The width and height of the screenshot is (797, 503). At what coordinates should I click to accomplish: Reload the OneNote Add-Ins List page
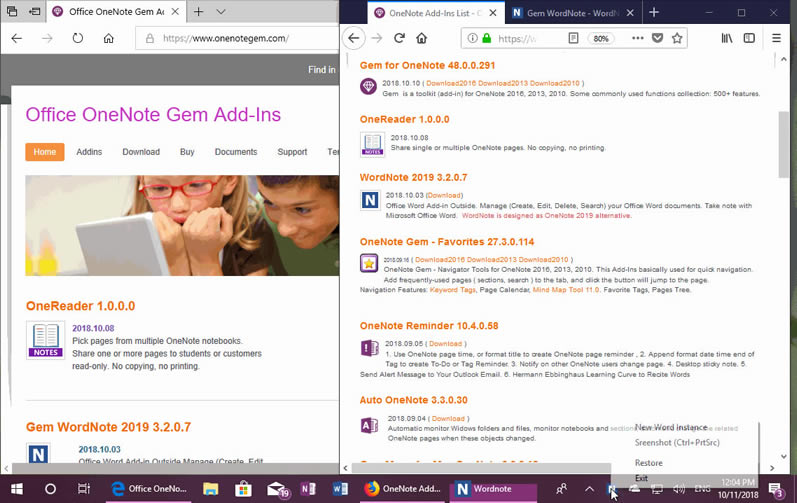pyautogui.click(x=399, y=39)
